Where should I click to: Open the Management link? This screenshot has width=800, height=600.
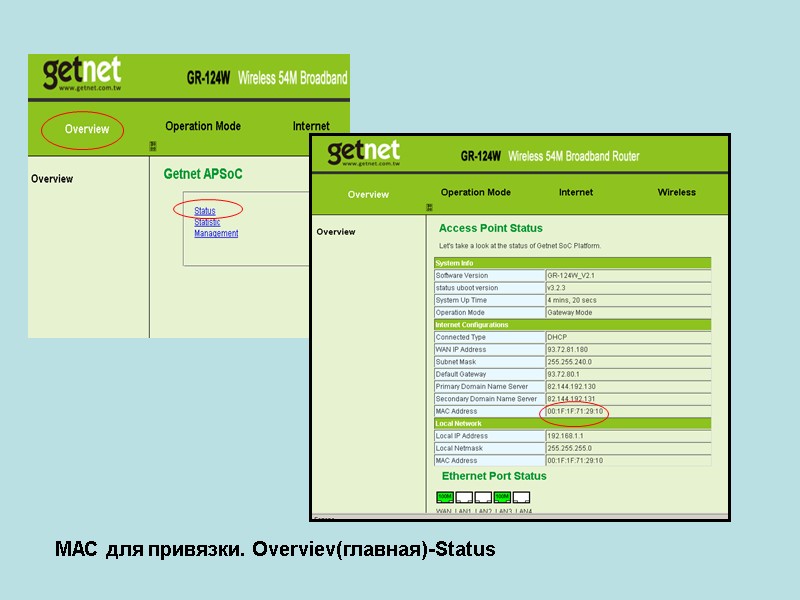pyautogui.click(x=216, y=233)
